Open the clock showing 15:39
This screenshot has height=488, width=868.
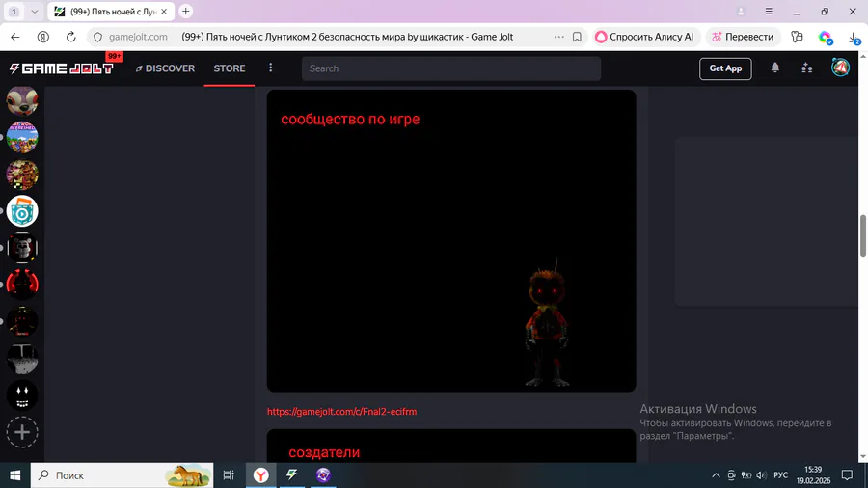[x=813, y=475]
